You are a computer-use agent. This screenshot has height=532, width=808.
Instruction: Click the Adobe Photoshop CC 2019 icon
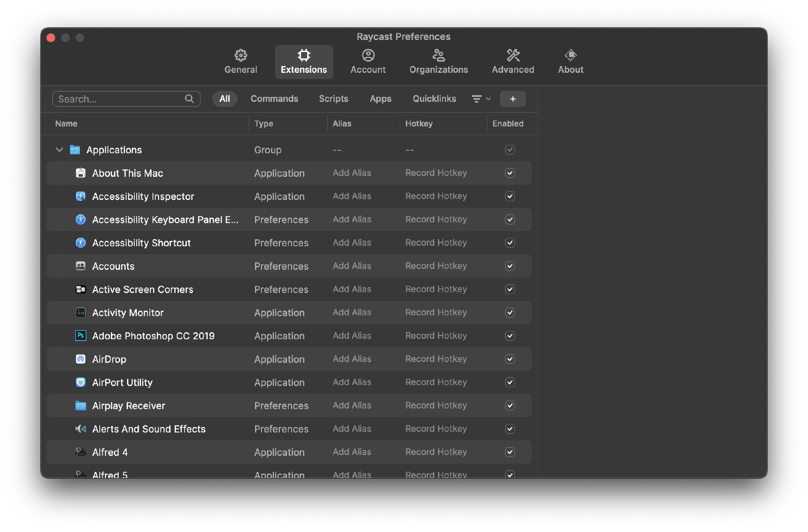(80, 335)
